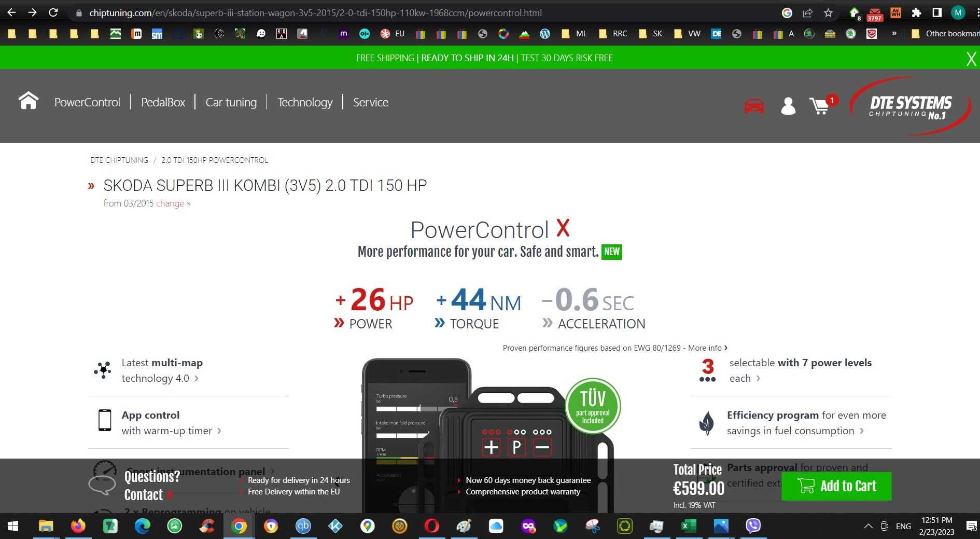Open the Car tuning menu
Image resolution: width=980 pixels, height=539 pixels.
coord(231,102)
